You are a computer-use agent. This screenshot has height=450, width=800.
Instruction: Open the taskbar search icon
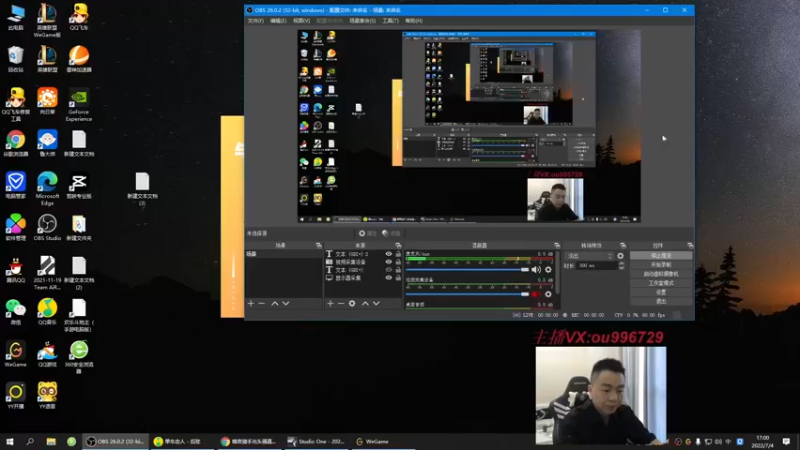tap(30, 441)
